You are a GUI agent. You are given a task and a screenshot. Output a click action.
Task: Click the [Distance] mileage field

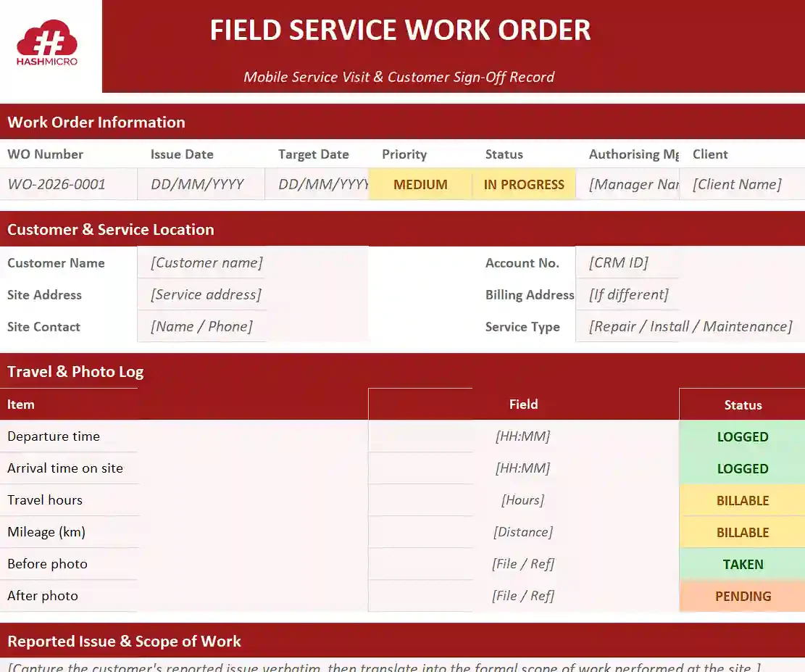[x=524, y=532]
